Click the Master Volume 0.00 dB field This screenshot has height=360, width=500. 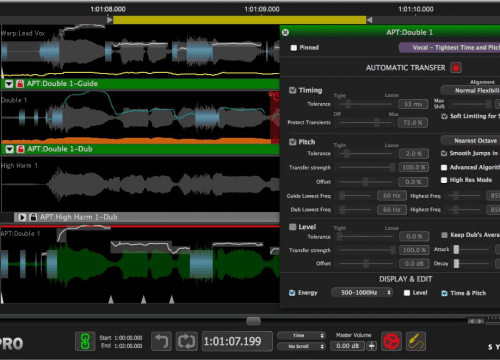coord(348,346)
